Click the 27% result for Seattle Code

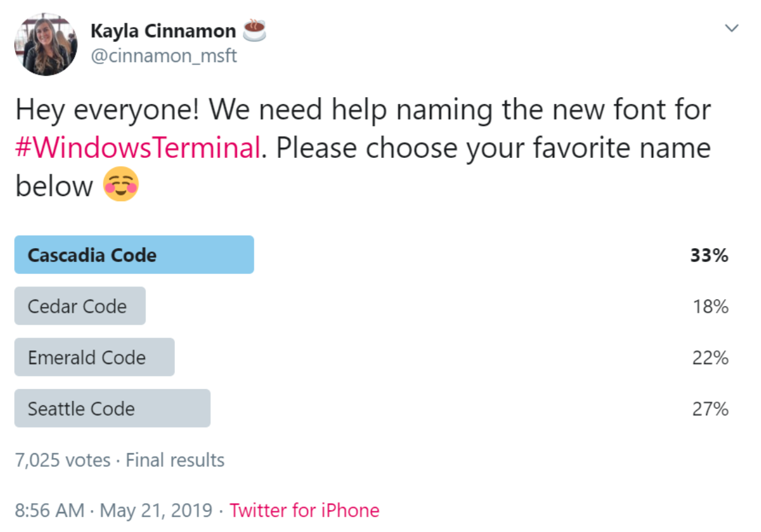pos(710,409)
